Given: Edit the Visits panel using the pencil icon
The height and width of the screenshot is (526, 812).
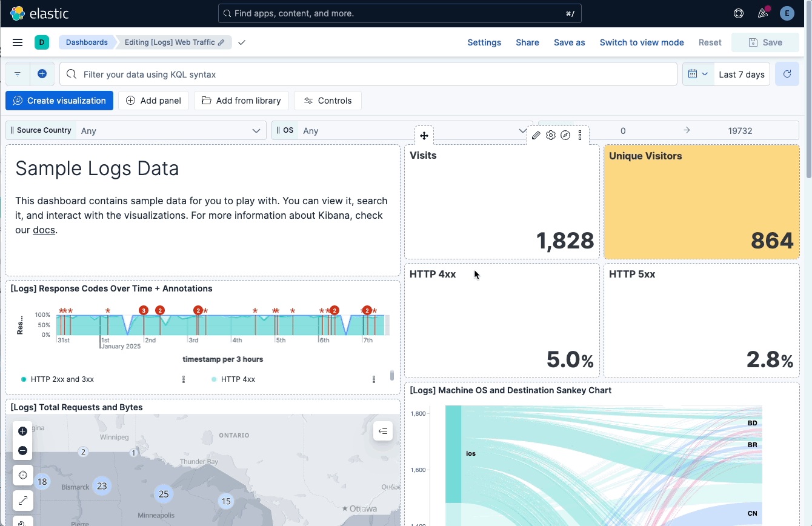Looking at the screenshot, I should [536, 135].
